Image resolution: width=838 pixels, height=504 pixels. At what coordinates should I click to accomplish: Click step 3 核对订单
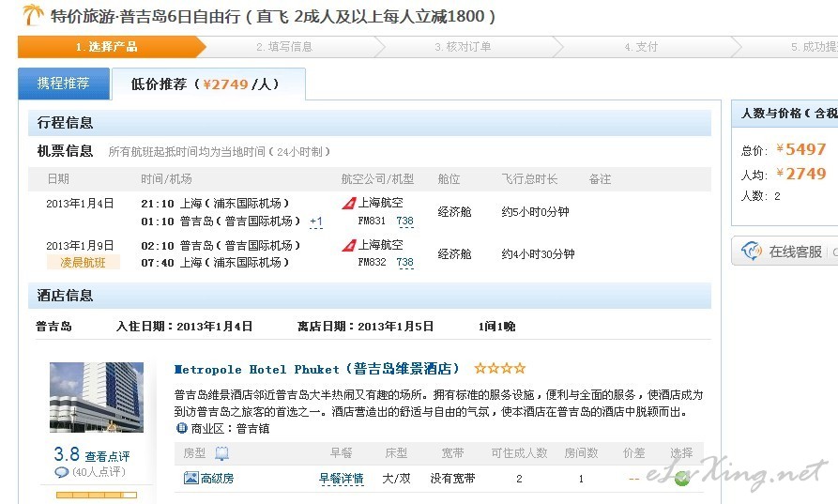coord(463,47)
